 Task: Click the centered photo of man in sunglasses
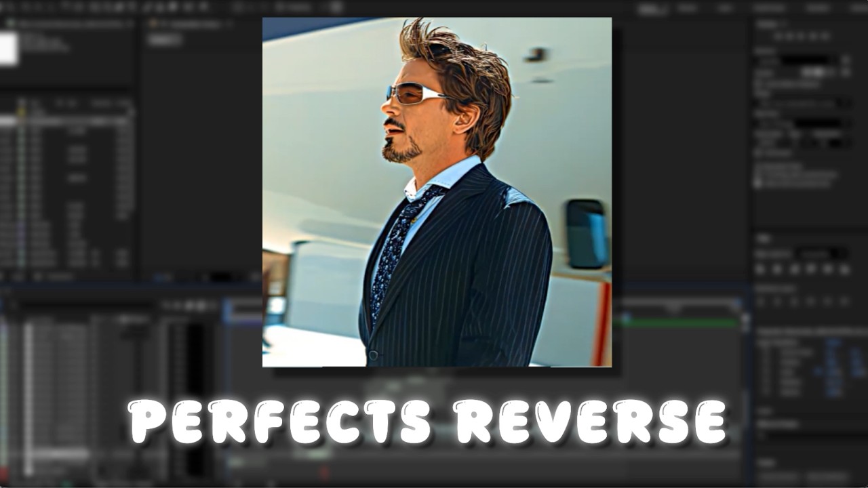[437, 192]
